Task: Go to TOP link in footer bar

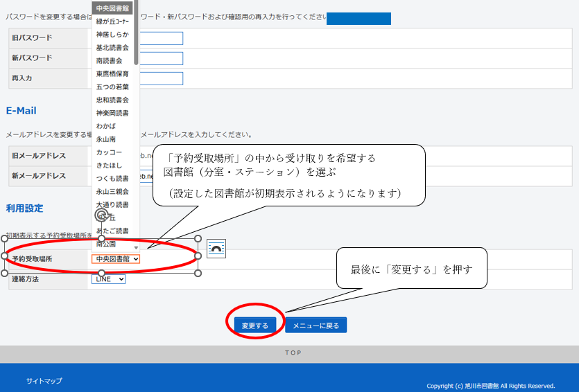Action: 293,353
